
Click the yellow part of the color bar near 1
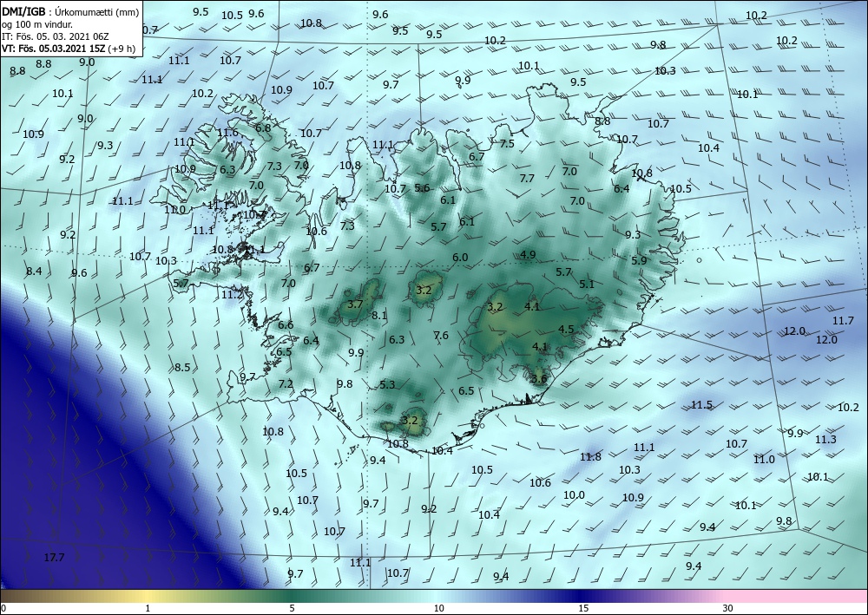click(148, 596)
